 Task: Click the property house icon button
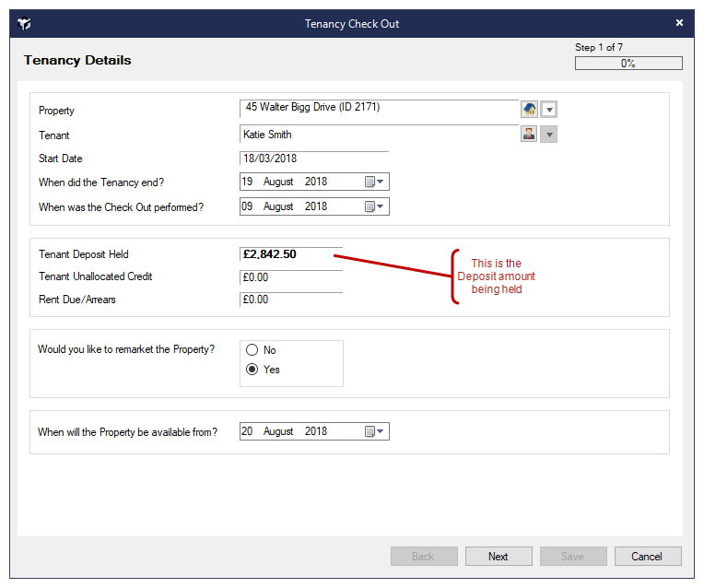529,110
